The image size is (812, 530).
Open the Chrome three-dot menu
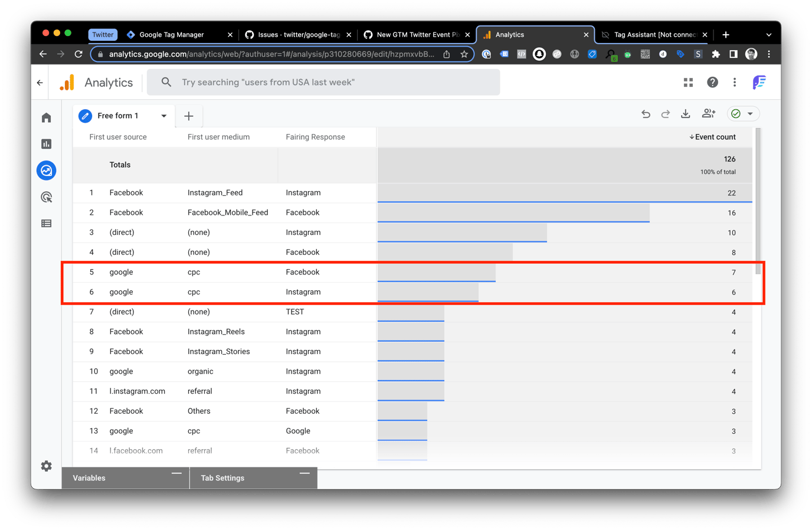click(769, 54)
